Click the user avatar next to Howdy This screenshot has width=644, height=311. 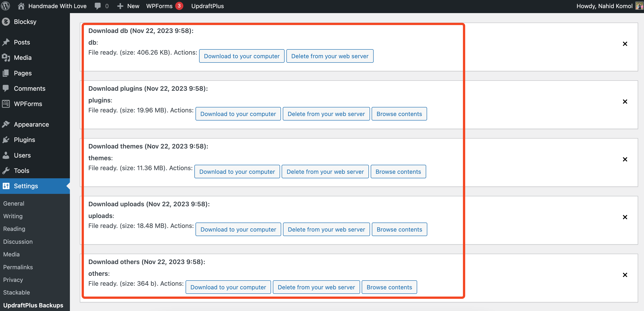click(x=639, y=6)
